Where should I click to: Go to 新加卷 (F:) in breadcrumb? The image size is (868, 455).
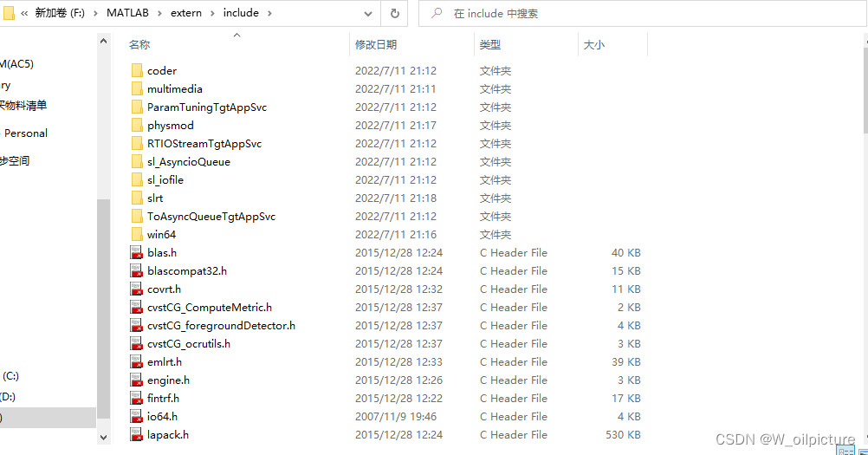tap(60, 13)
